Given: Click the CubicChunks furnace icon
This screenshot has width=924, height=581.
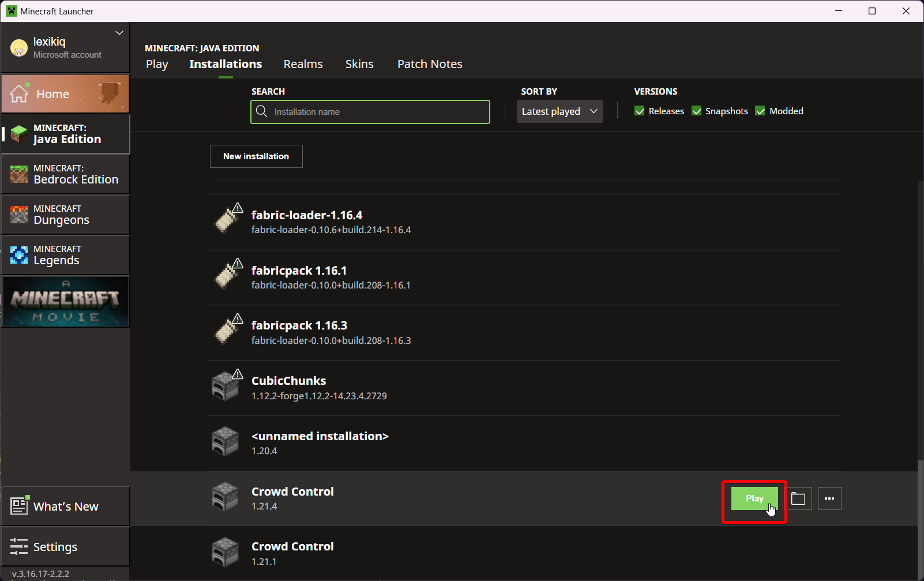Looking at the screenshot, I should [225, 386].
